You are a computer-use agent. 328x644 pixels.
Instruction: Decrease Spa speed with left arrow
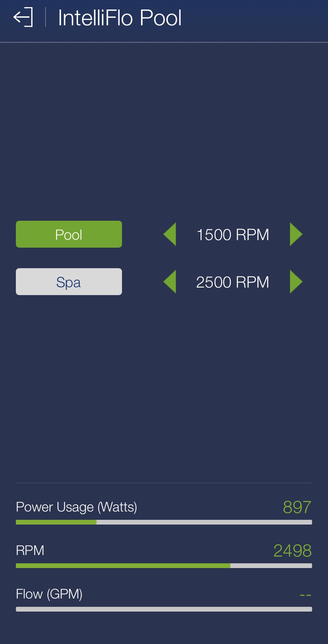pyautogui.click(x=170, y=282)
